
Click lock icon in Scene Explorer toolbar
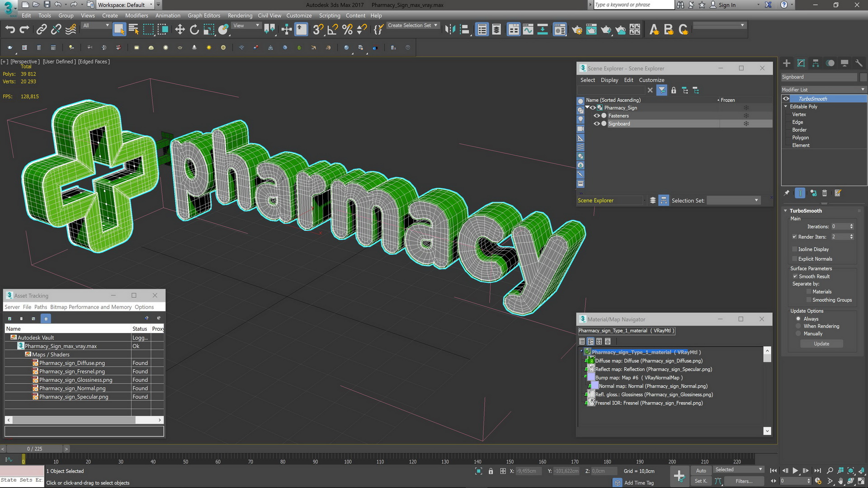[674, 90]
